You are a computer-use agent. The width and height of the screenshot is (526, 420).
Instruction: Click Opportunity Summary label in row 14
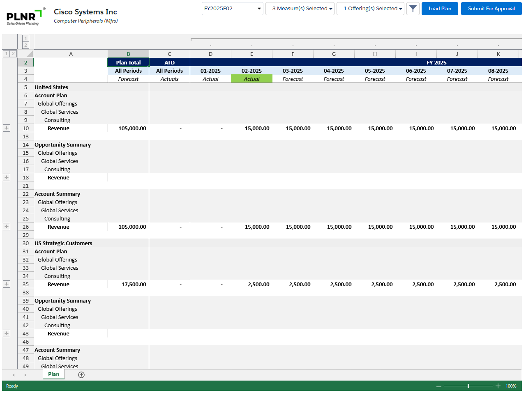[62, 145]
